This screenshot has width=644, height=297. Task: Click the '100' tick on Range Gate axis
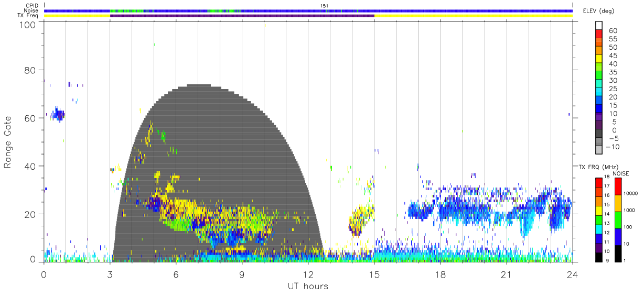28,24
